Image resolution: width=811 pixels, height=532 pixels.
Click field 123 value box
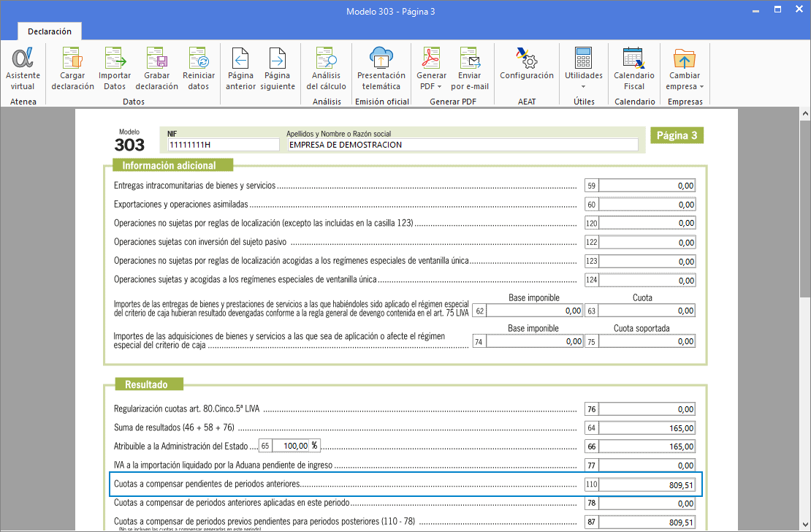647,262
